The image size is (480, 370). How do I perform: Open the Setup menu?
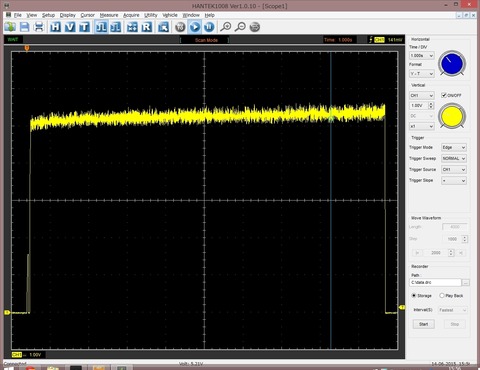pyautogui.click(x=48, y=15)
